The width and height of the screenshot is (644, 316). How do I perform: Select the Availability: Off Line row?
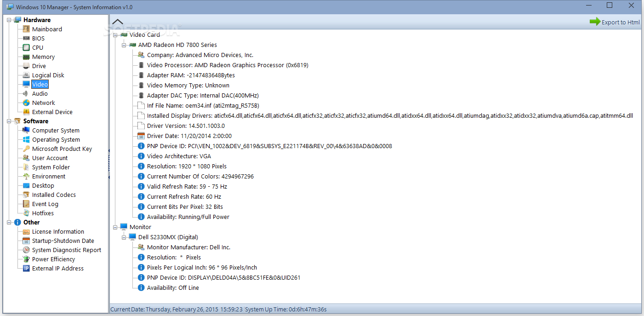[x=173, y=287]
